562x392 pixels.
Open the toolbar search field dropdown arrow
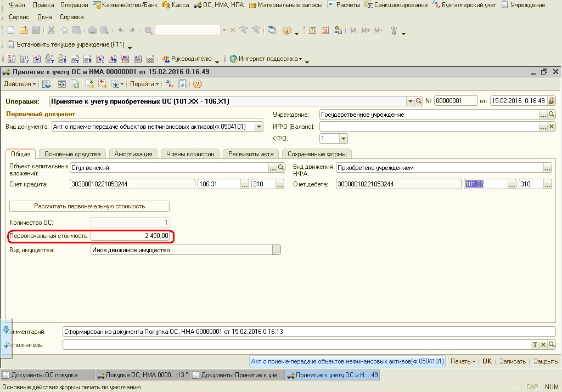pyautogui.click(x=224, y=31)
